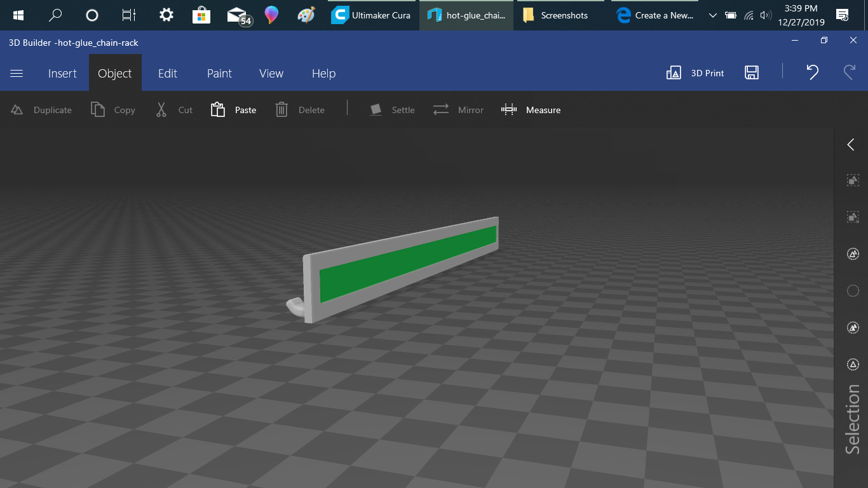Open the Microsoft Store from the taskbar
The width and height of the screenshot is (868, 488).
tap(201, 15)
